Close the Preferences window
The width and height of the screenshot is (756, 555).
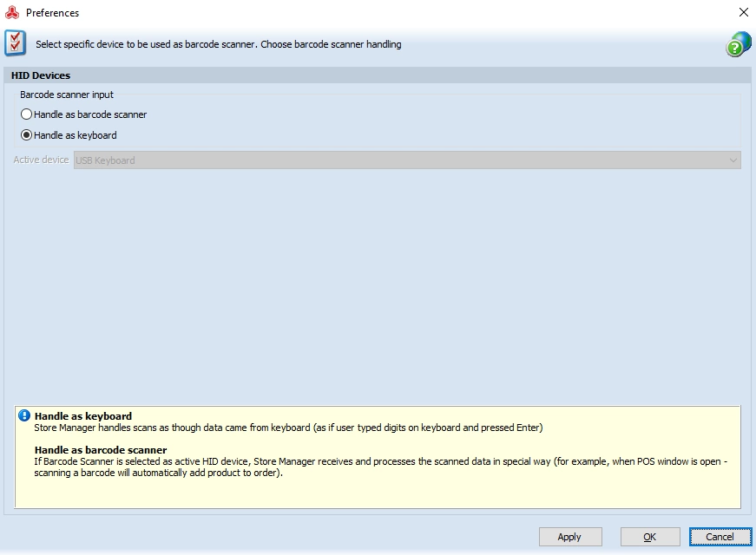point(744,12)
